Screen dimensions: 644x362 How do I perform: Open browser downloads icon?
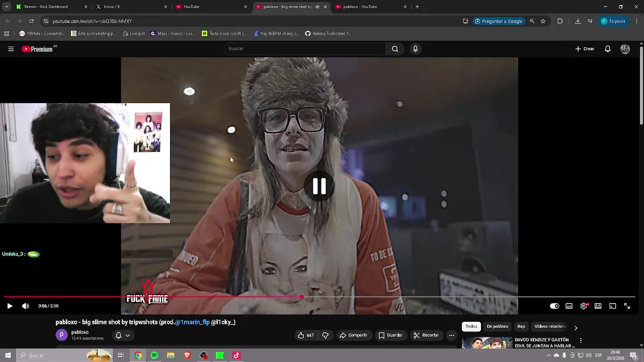click(578, 21)
